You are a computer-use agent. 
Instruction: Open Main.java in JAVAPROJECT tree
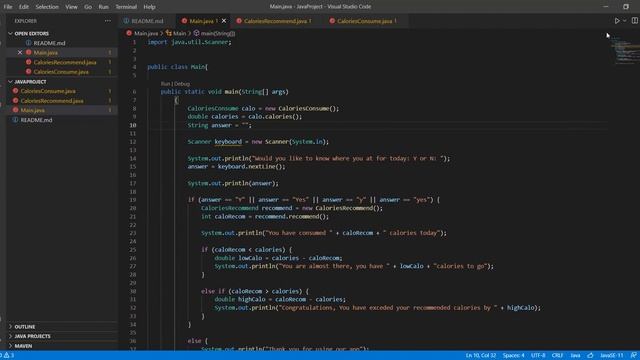point(33,110)
